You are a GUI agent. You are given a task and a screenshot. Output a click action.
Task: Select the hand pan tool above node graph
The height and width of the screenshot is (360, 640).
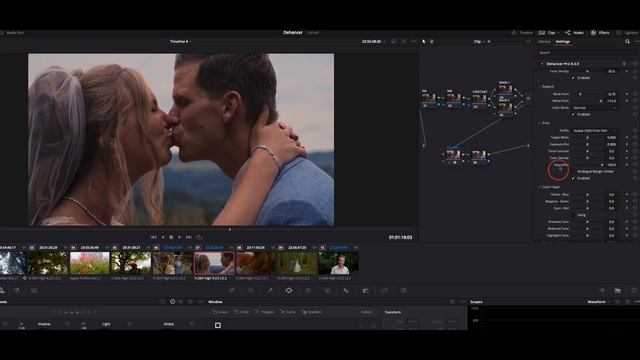(432, 42)
